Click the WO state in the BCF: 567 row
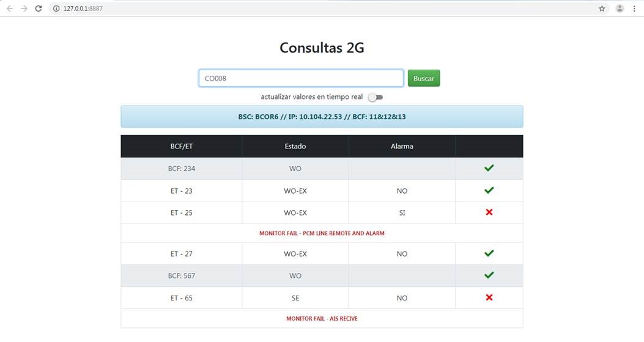The width and height of the screenshot is (644, 342). pos(295,275)
